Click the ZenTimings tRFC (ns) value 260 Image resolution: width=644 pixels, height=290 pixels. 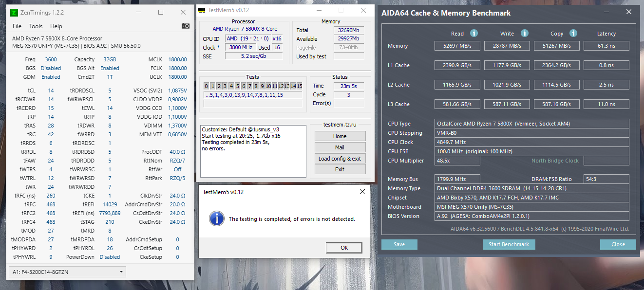click(51, 196)
